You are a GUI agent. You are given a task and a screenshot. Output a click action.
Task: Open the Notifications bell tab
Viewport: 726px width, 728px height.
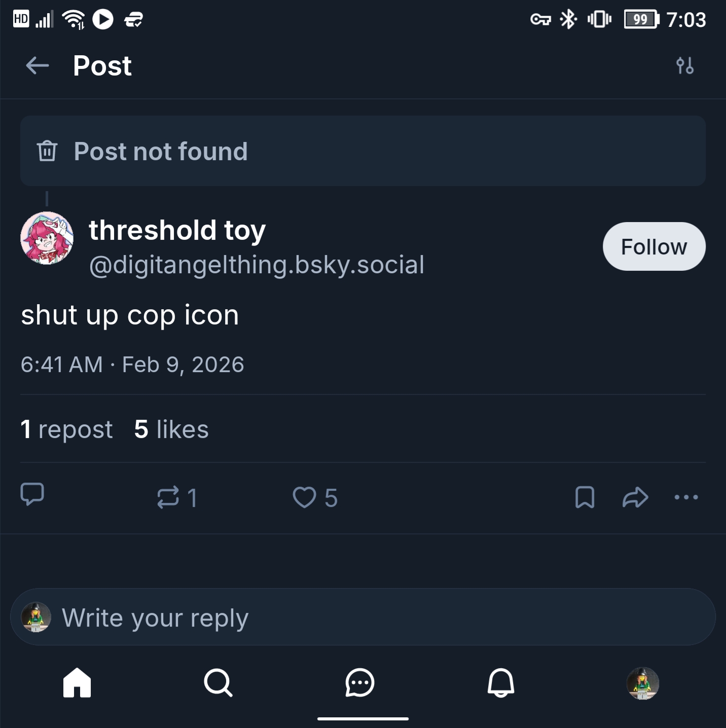coord(501,682)
